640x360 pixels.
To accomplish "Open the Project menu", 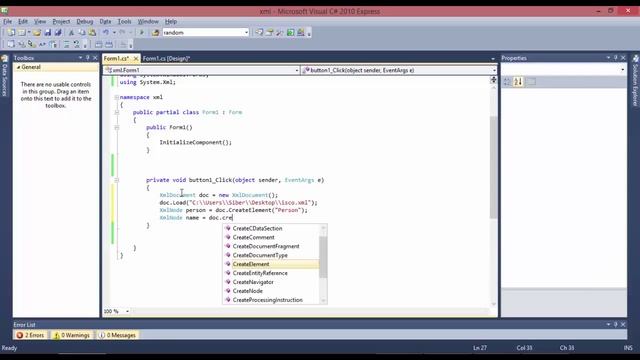I will click(x=61, y=21).
